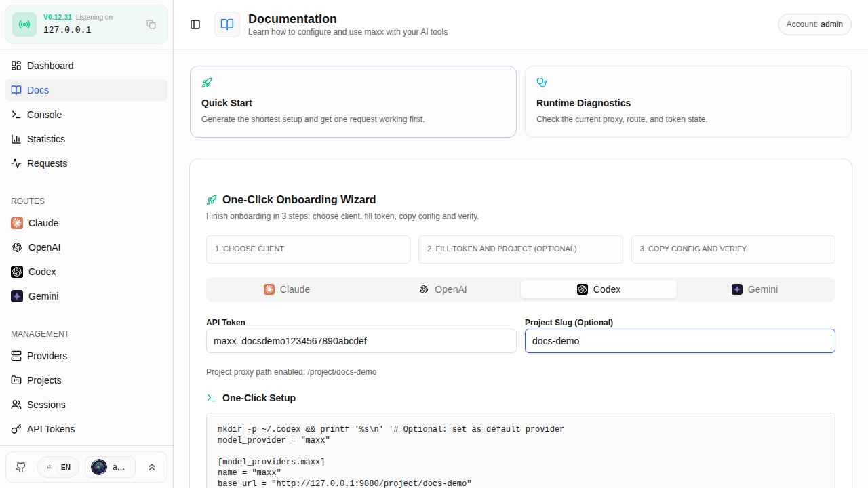Image resolution: width=868 pixels, height=488 pixels.
Task: Click the Claude route icon
Action: point(17,223)
